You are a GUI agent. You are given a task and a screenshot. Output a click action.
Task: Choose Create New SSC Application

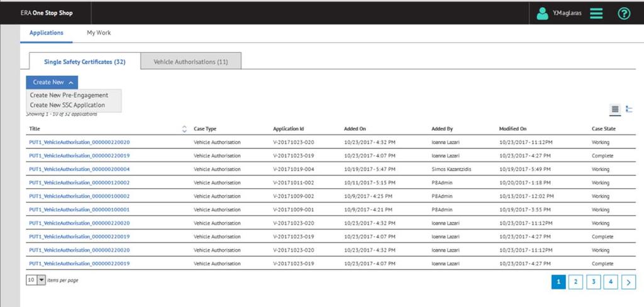coord(67,105)
